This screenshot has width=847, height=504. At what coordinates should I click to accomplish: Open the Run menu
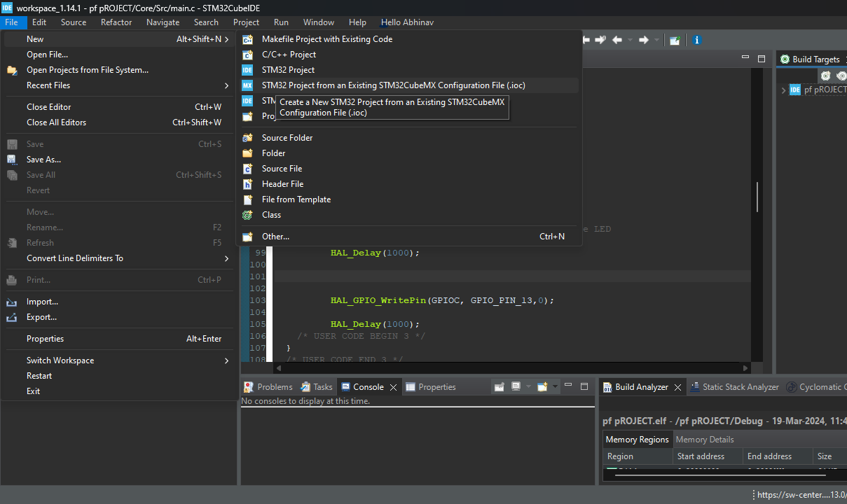[x=281, y=22]
